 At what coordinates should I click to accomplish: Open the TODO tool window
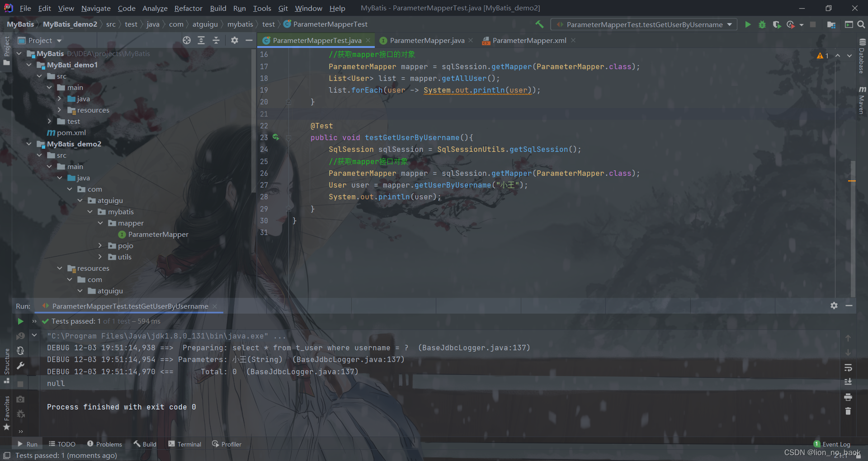[x=62, y=444]
